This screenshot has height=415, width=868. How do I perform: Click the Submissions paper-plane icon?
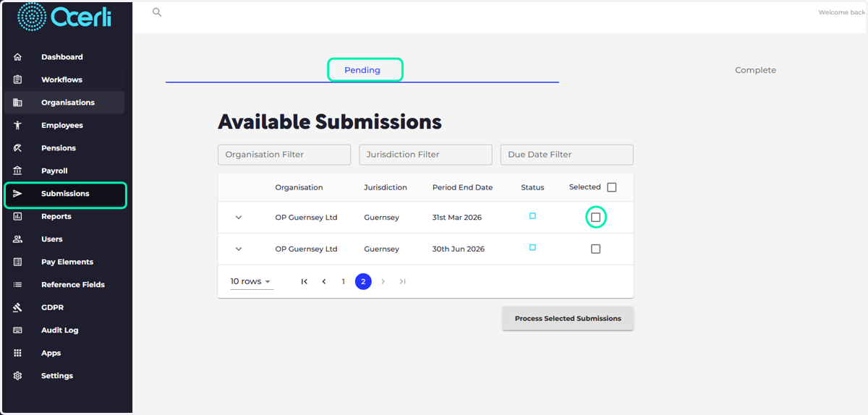(x=18, y=194)
